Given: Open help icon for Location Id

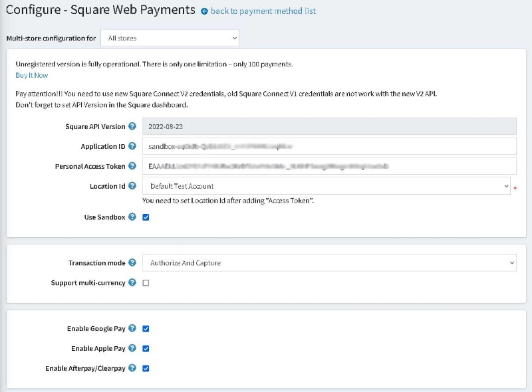Looking at the screenshot, I should pyautogui.click(x=132, y=186).
